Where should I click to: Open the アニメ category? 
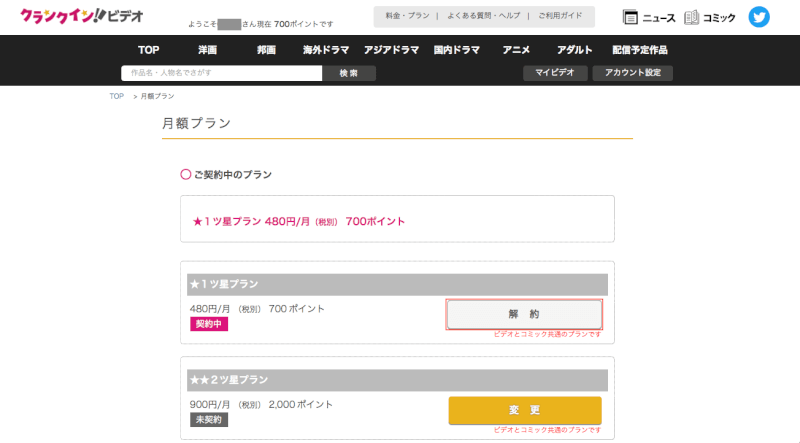516,50
